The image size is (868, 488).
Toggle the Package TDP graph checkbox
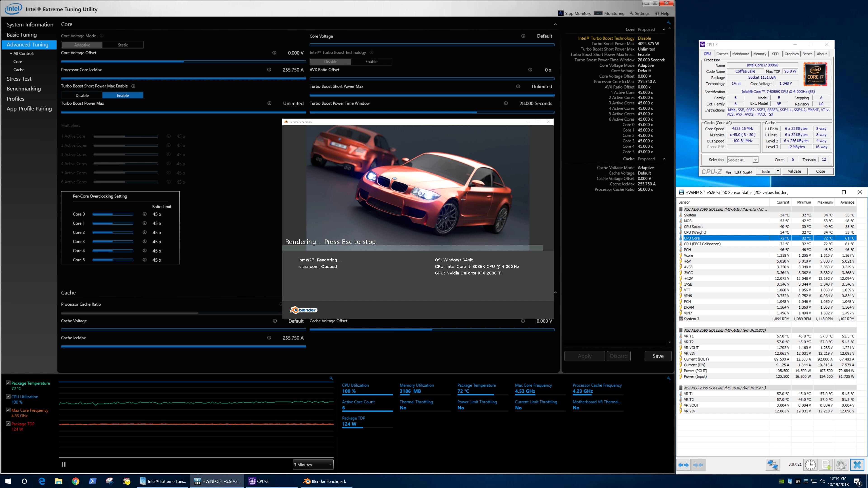tap(8, 423)
